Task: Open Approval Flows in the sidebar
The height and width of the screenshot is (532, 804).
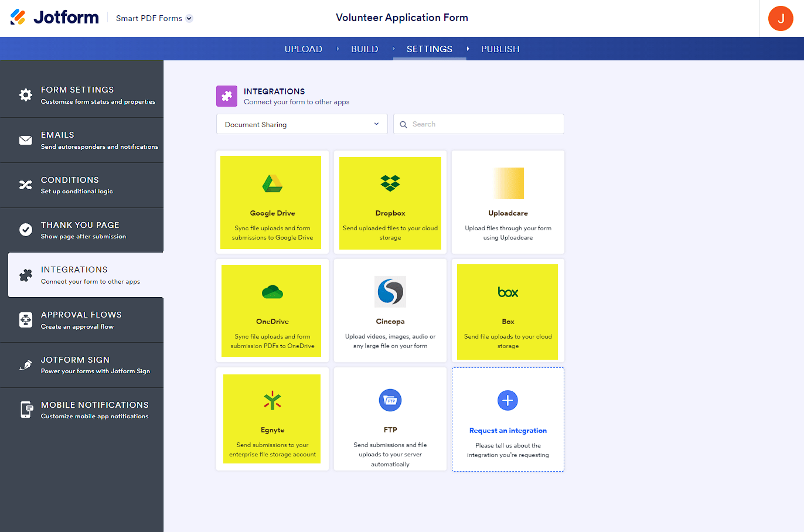Action: coord(81,320)
